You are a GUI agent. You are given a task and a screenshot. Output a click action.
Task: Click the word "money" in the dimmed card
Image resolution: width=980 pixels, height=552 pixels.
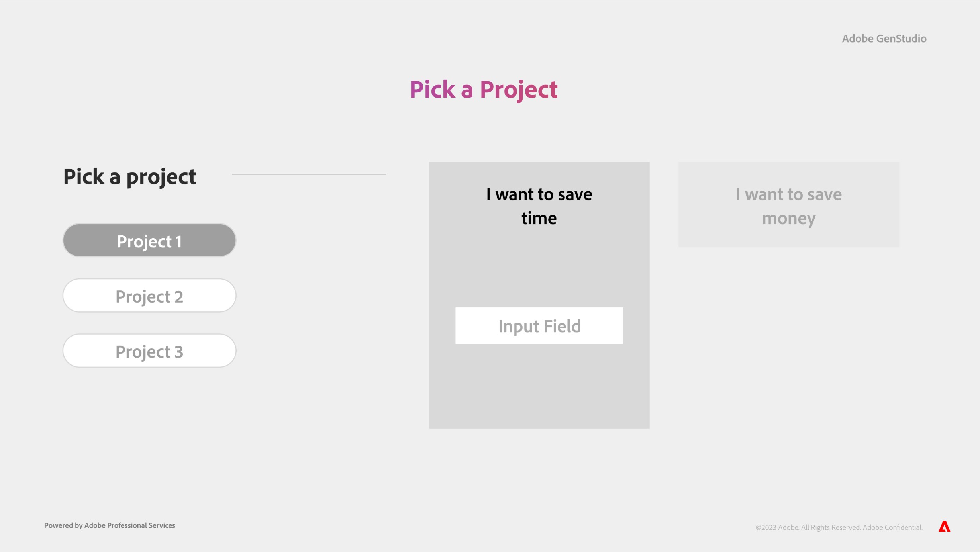click(x=788, y=219)
